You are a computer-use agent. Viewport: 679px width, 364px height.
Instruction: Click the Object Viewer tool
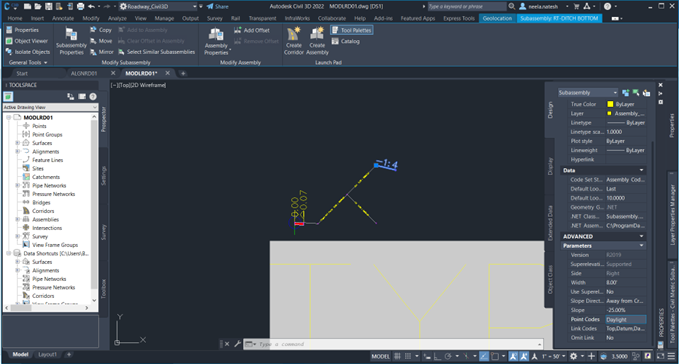coord(26,41)
